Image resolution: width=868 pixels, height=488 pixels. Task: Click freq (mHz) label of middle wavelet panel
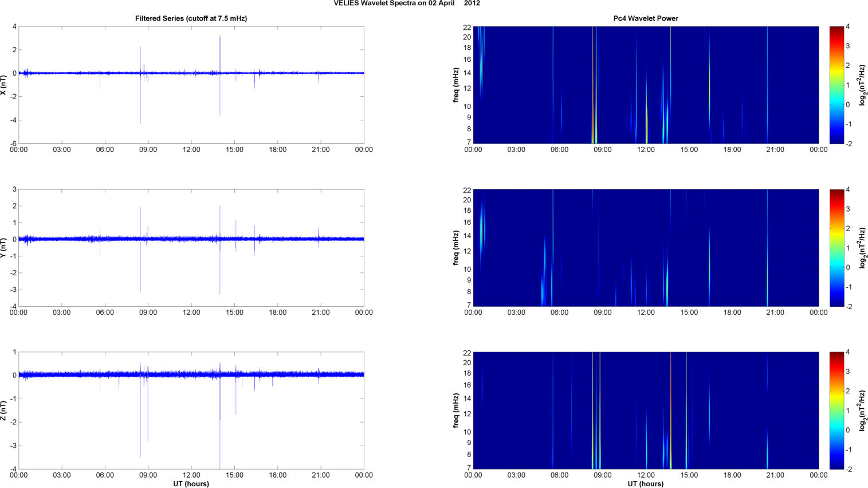[x=456, y=248]
